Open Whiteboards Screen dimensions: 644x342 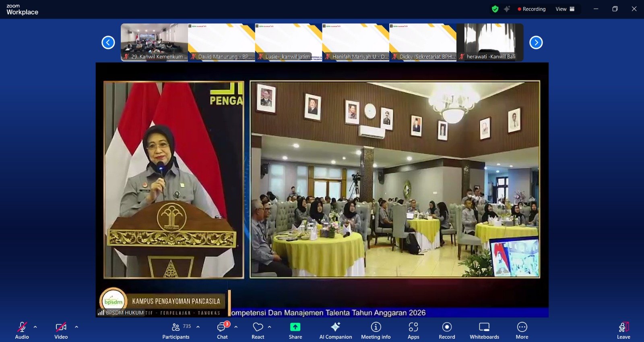(x=484, y=327)
